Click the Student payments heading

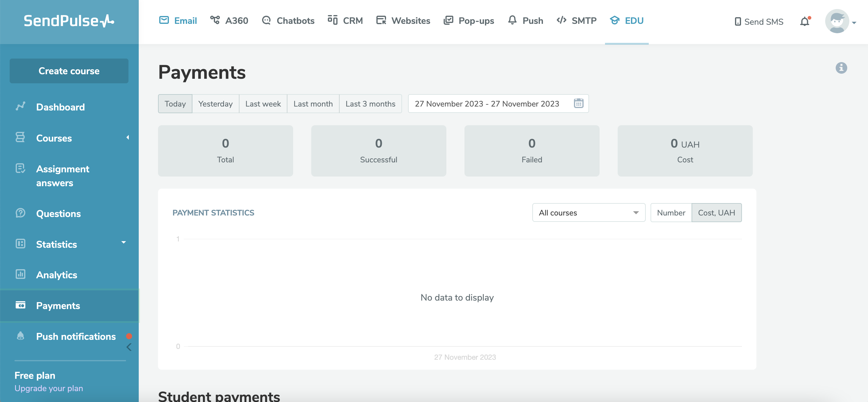tap(219, 396)
